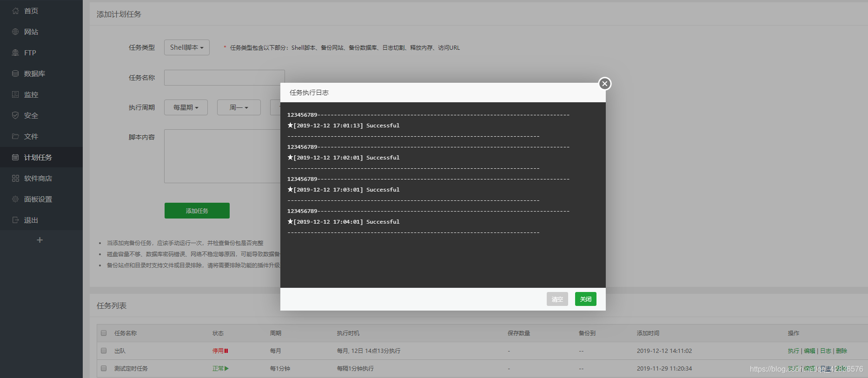
Task: Click the 脚本内容 textarea
Action: [x=222, y=156]
